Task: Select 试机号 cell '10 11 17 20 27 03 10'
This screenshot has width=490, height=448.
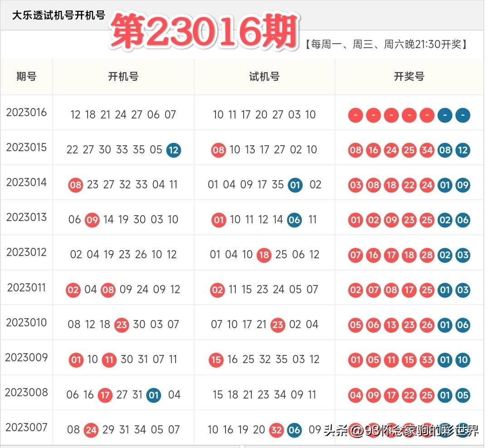Action: [264, 115]
